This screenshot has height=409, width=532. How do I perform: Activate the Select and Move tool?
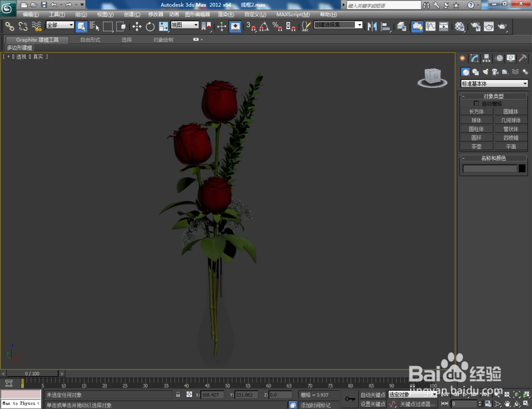click(137, 26)
